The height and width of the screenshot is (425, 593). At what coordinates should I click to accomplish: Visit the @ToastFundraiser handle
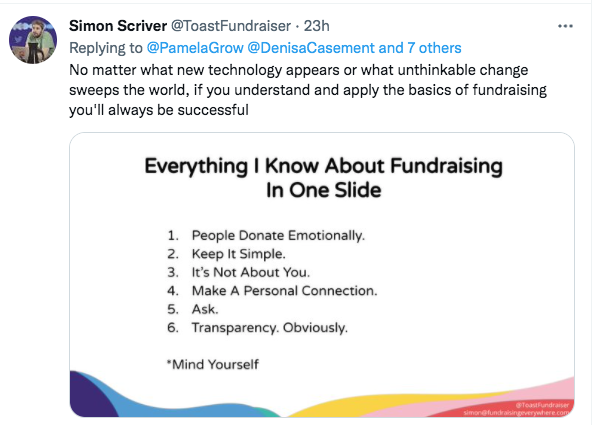coord(231,26)
